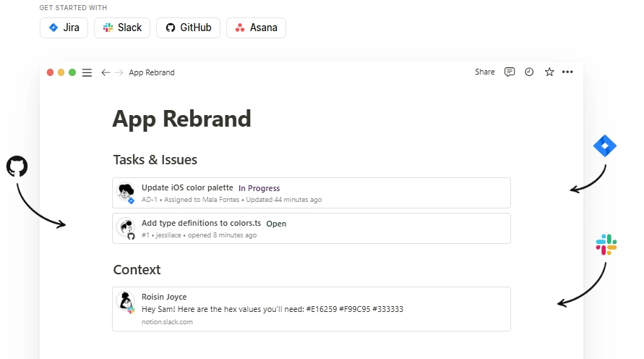Click the In Progress status label

[x=259, y=188]
